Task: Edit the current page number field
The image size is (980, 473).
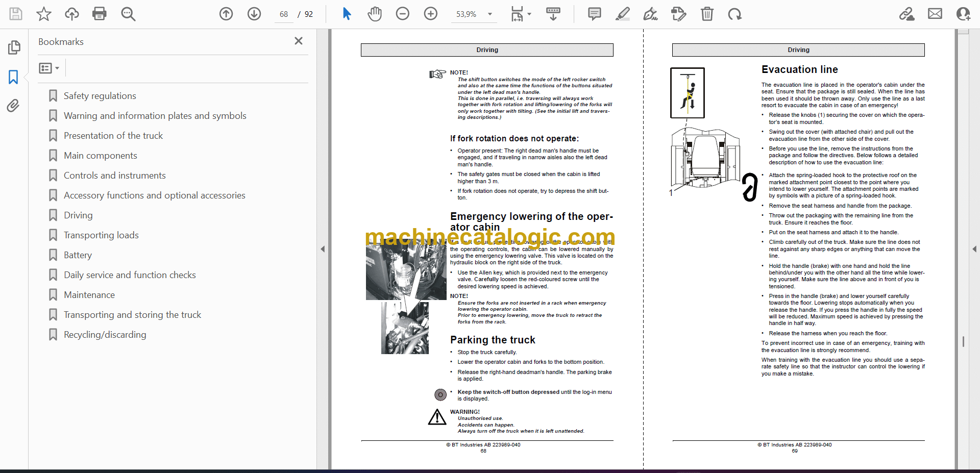Action: pos(284,14)
